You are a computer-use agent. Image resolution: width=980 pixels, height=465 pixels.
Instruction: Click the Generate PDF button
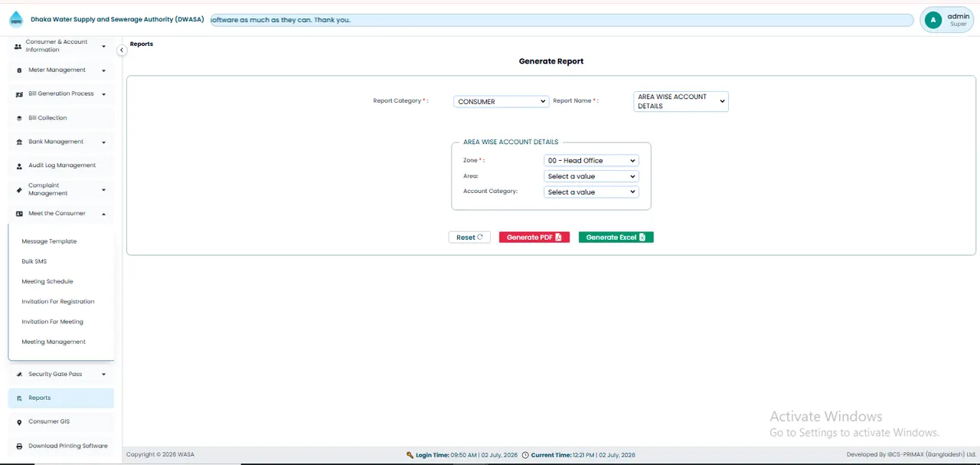point(534,237)
